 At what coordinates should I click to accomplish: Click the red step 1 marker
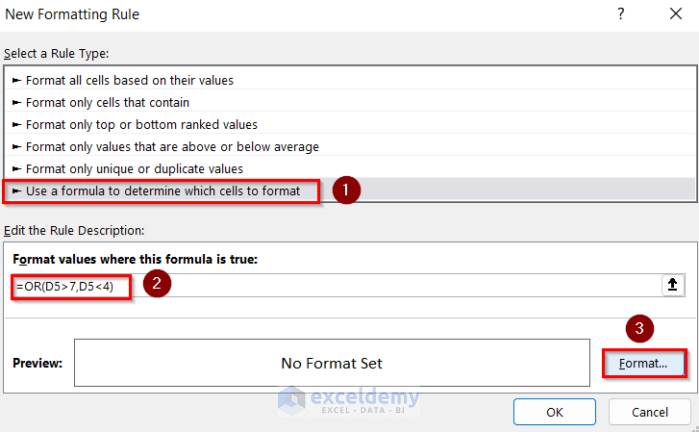(345, 190)
